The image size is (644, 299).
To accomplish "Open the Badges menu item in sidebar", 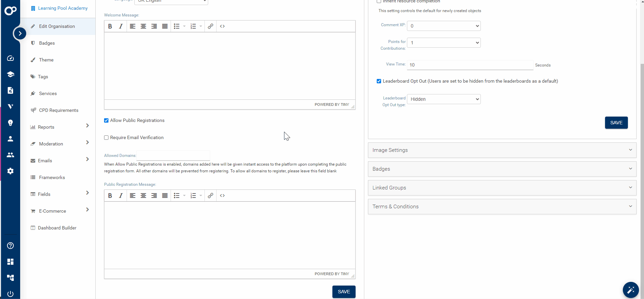I will [x=47, y=43].
